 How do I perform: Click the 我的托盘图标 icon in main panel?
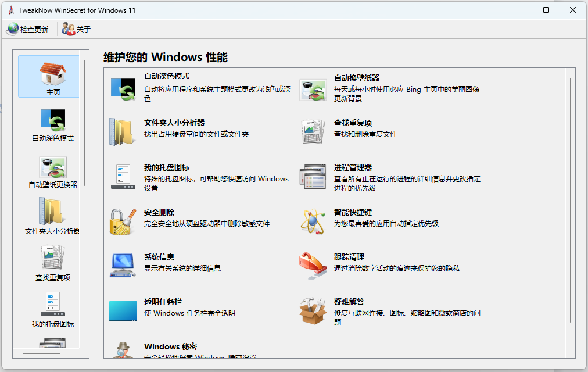123,177
